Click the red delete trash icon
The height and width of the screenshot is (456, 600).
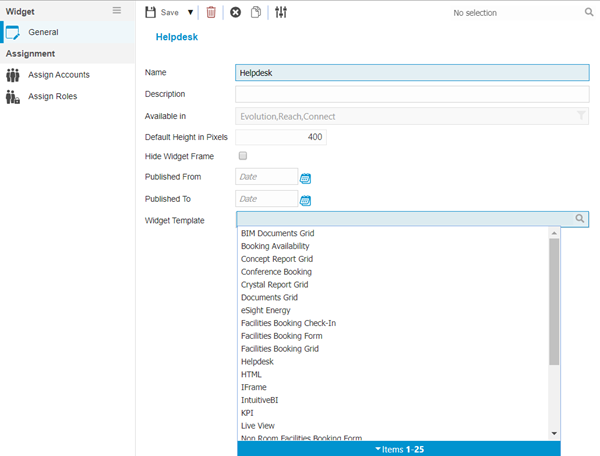211,12
